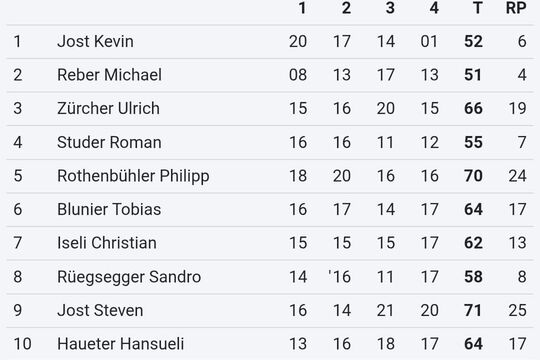Select the Zürcher Ulrich row
Screen dimensions: 540x360
(270, 109)
